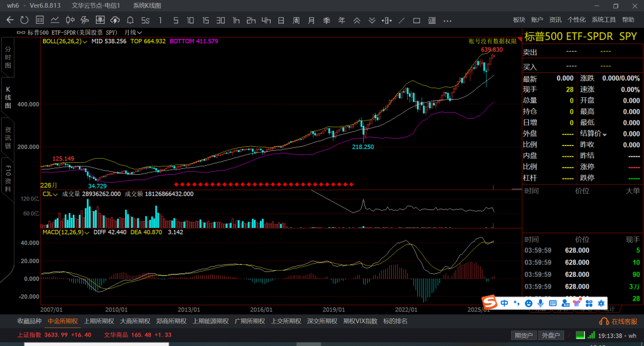The image size is (644, 346).
Task: Click the green grid status icon
Action: pos(580,335)
